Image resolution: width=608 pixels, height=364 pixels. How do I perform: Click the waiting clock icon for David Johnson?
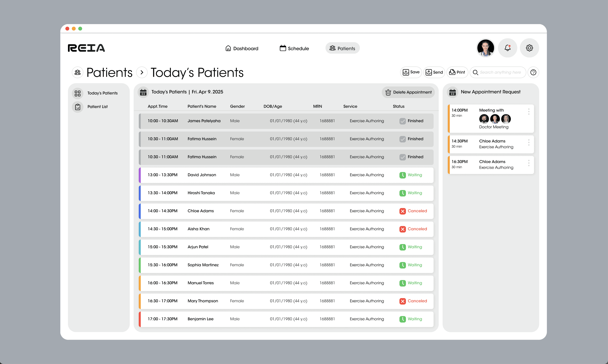coord(403,175)
